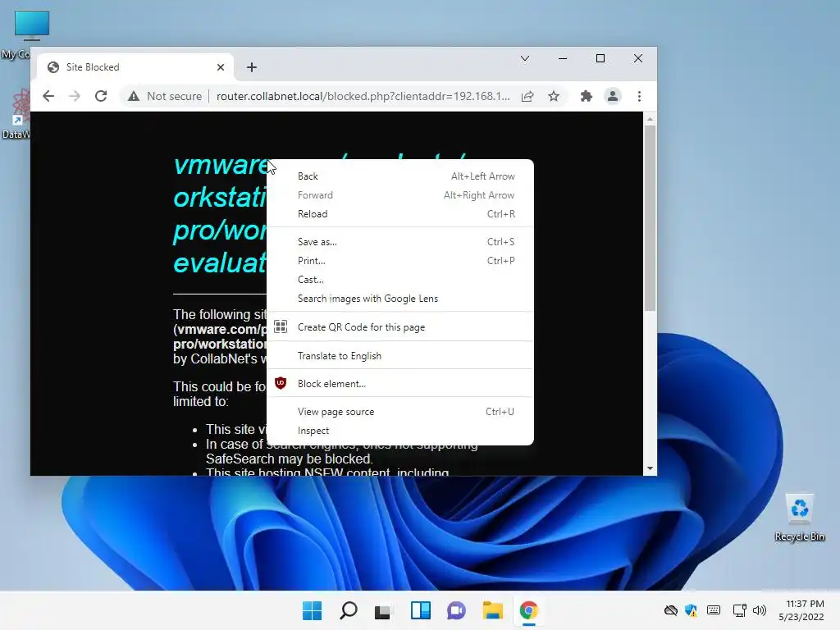Select Create QR Code for this page
840x630 pixels.
tap(400, 327)
